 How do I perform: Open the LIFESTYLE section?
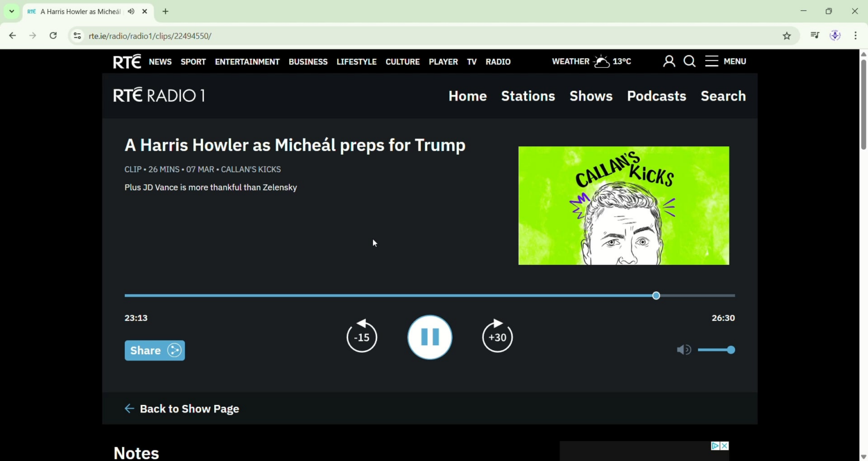(357, 62)
